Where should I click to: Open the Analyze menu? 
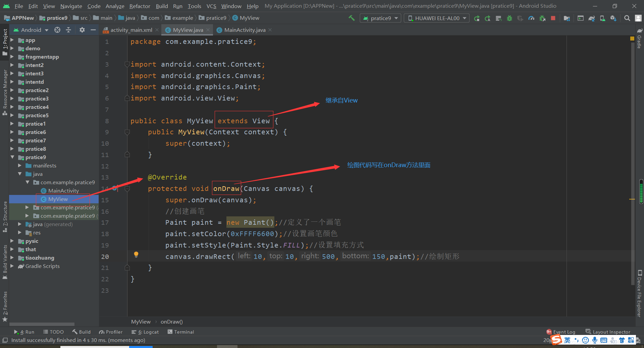point(115,6)
